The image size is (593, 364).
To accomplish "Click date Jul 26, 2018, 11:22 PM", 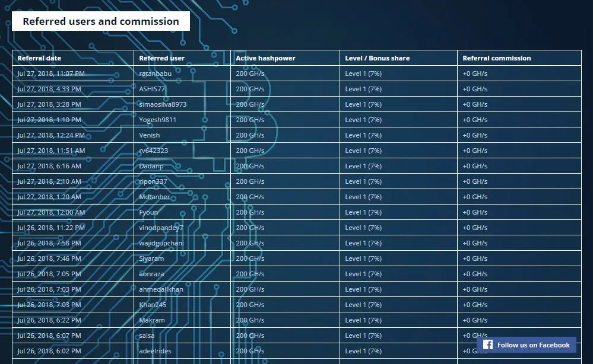I will point(51,228).
